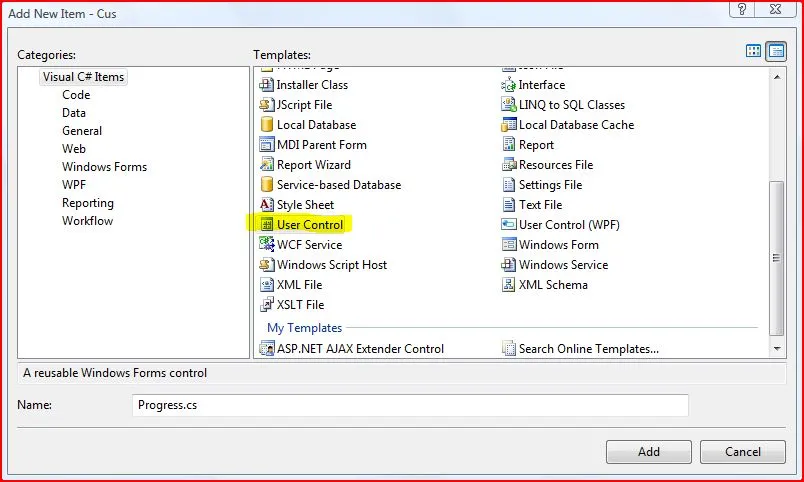Select the User Control template icon
This screenshot has width=804, height=482.
point(267,225)
